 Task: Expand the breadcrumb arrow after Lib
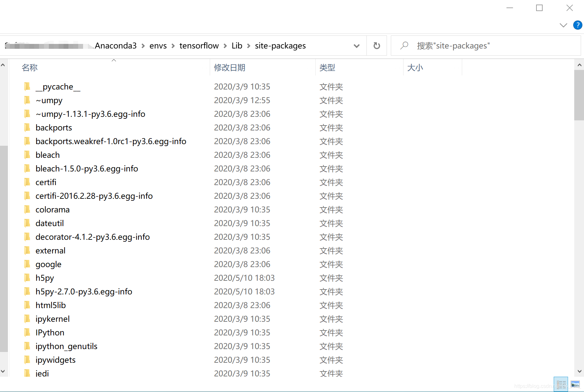249,46
